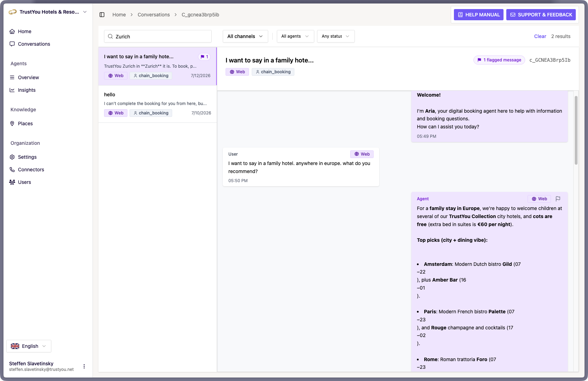Select the 'hello' conversation
The image size is (588, 381).
[x=157, y=104]
